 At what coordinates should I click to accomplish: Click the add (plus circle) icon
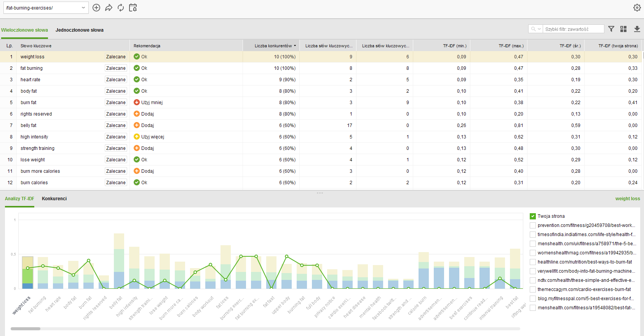[x=96, y=8]
